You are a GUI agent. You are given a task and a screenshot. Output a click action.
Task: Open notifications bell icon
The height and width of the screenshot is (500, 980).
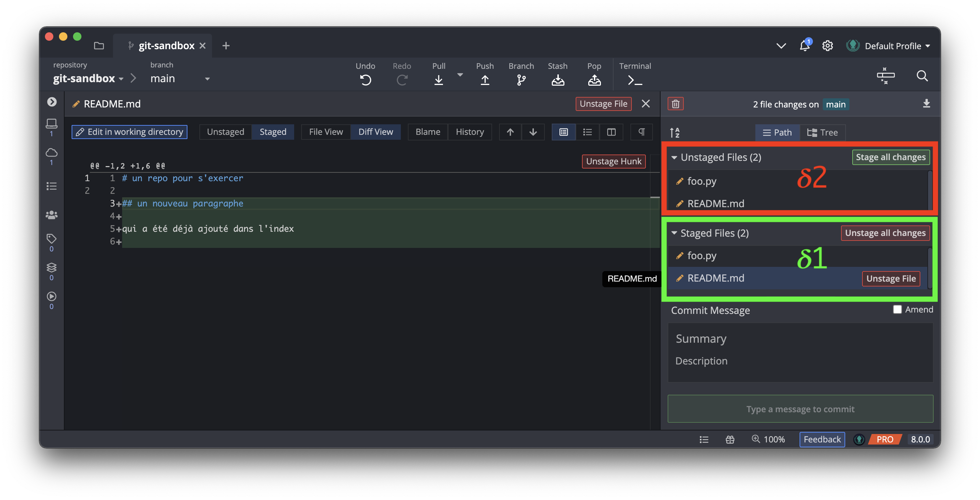804,46
